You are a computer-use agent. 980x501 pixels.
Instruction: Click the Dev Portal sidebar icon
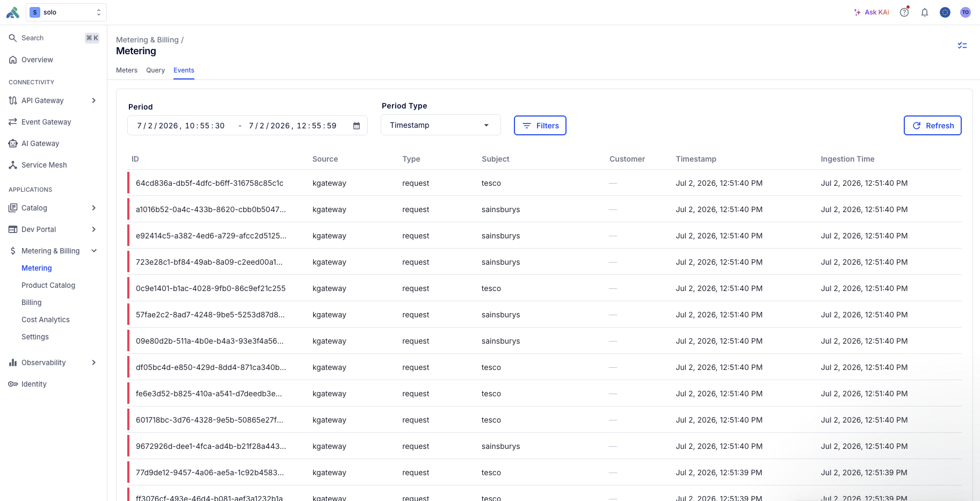tap(13, 229)
